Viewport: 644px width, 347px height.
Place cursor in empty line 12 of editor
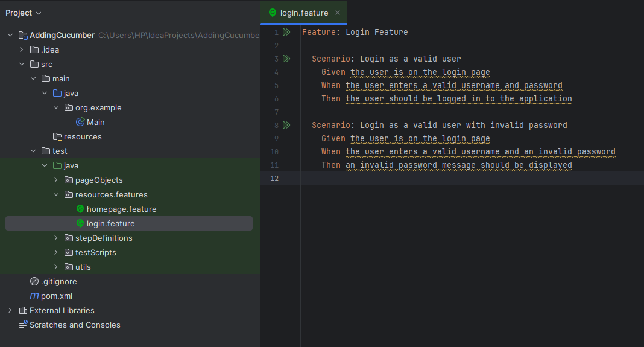tap(472, 178)
